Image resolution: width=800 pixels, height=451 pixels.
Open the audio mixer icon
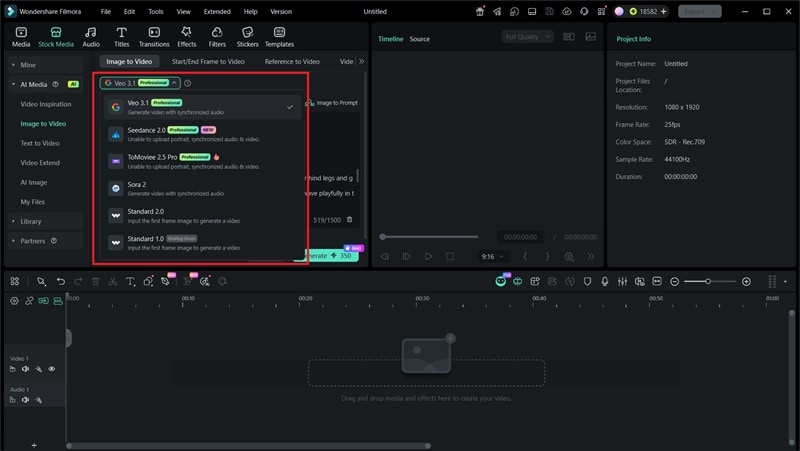click(x=622, y=281)
